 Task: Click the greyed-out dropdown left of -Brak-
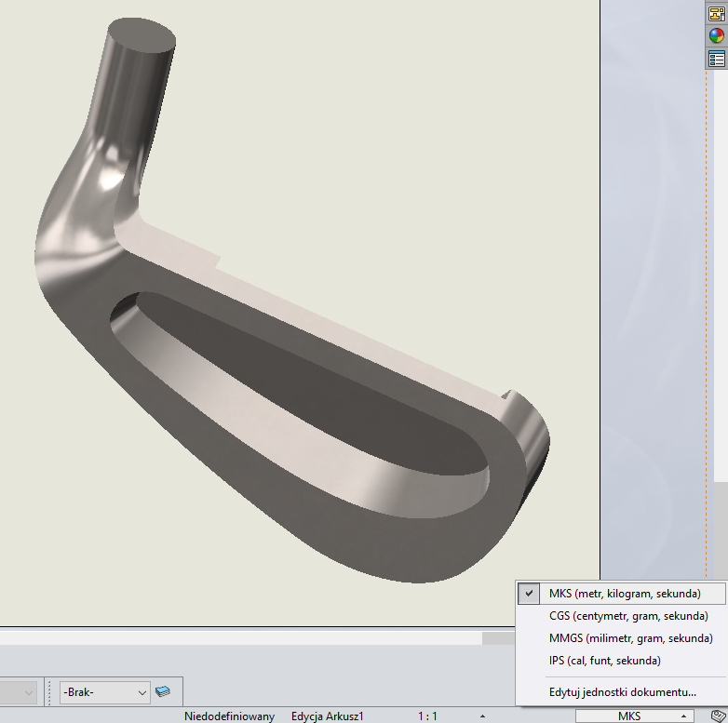19,692
